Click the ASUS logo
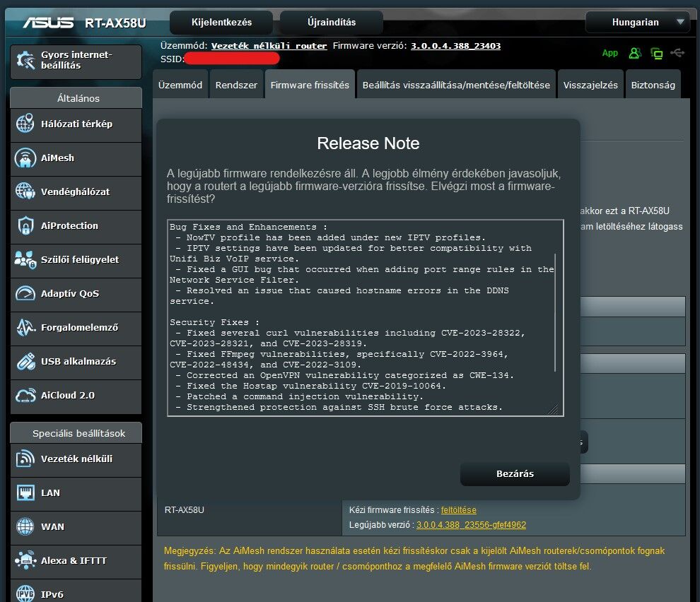This screenshot has height=602, width=700. [48, 23]
